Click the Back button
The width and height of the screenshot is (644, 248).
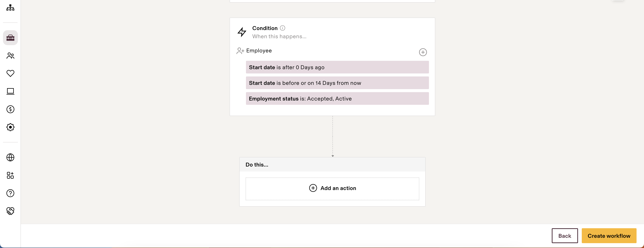point(564,236)
